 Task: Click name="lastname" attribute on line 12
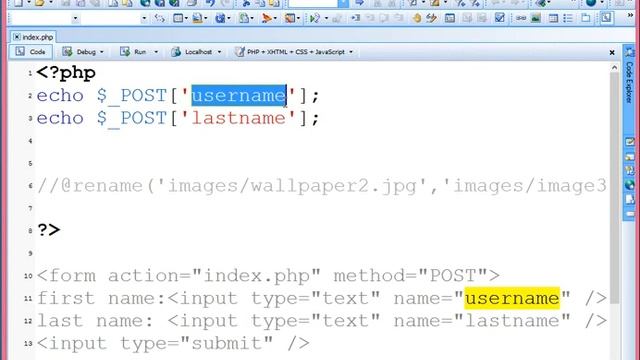tap(482, 321)
